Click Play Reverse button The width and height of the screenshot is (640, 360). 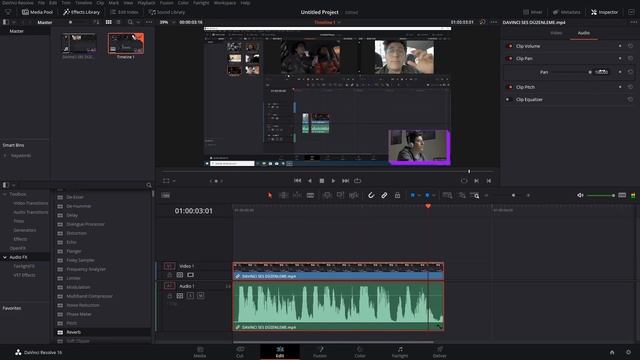coord(310,180)
